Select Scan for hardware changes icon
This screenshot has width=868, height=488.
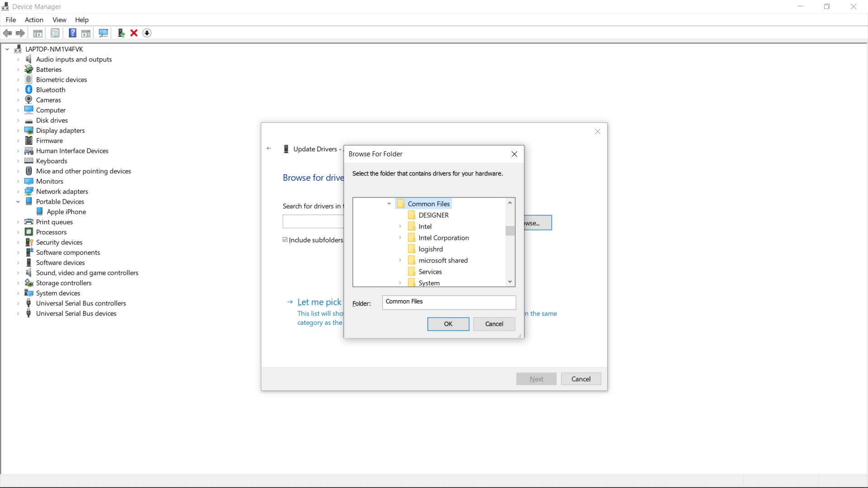point(103,33)
